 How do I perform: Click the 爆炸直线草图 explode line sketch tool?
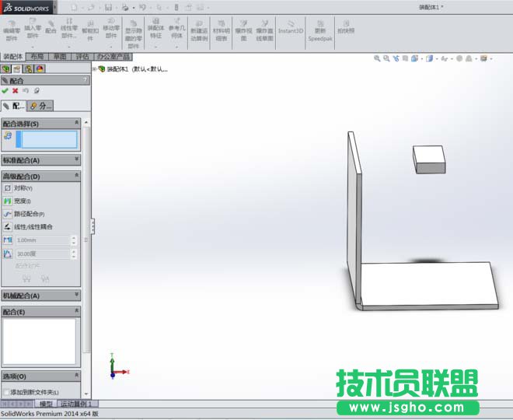pyautogui.click(x=265, y=31)
